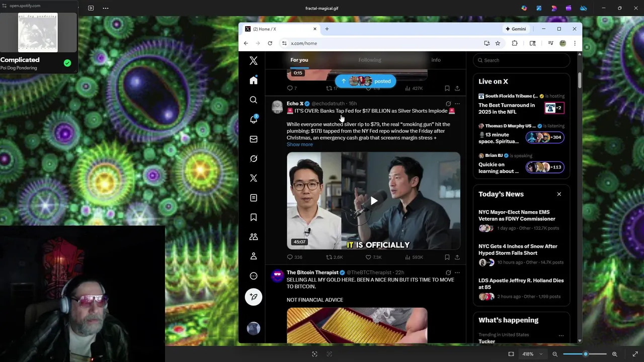This screenshot has height=362, width=644.
Task: Click the posted new-posts pill
Action: (366, 81)
